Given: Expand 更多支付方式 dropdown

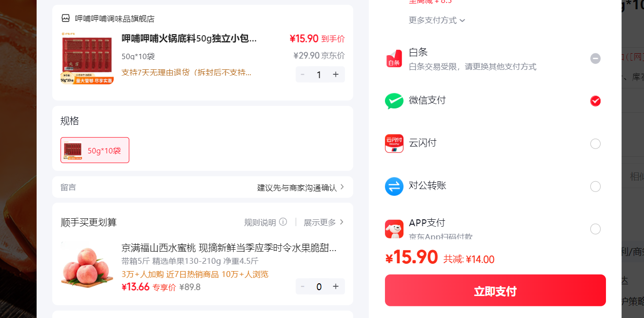Looking at the screenshot, I should point(437,20).
